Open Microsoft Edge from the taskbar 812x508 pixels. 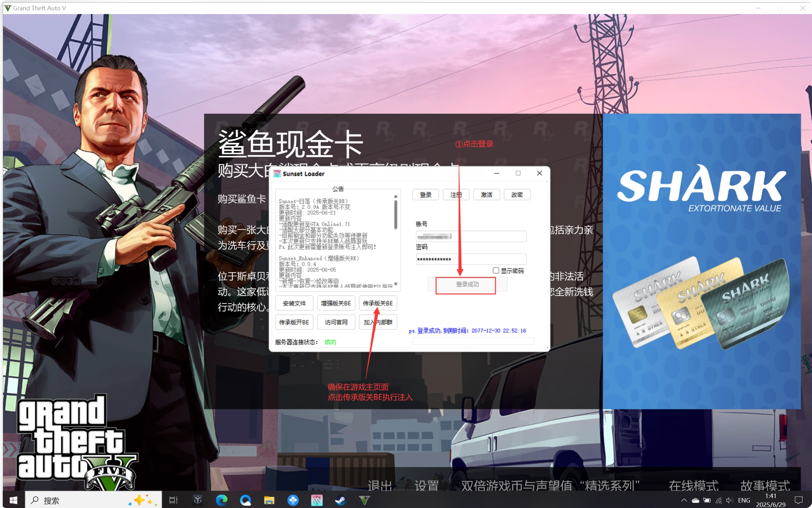pyautogui.click(x=222, y=500)
